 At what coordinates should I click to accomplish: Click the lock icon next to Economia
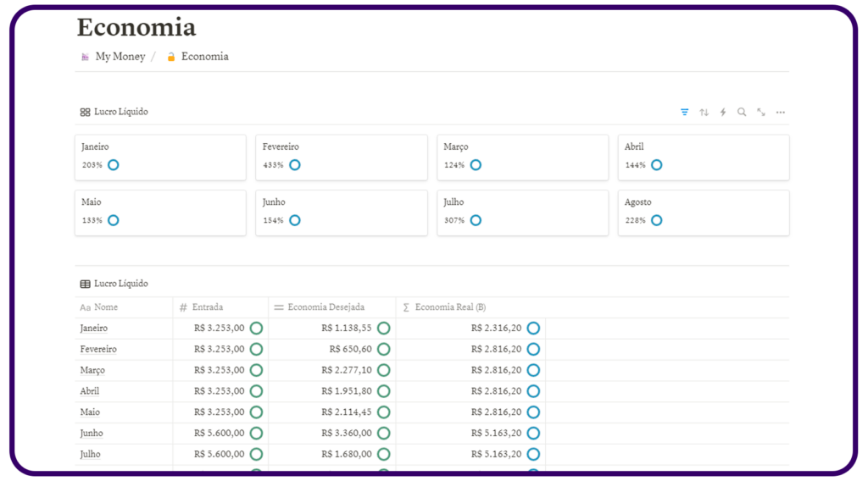click(x=171, y=57)
